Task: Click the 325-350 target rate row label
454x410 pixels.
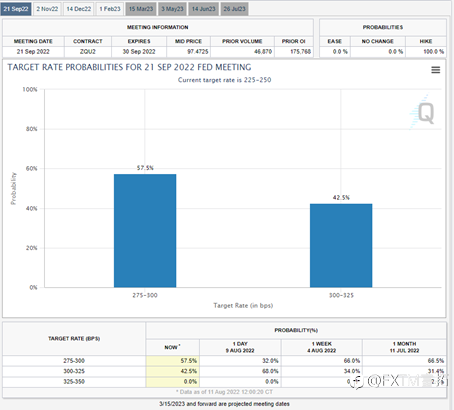Action: click(74, 381)
